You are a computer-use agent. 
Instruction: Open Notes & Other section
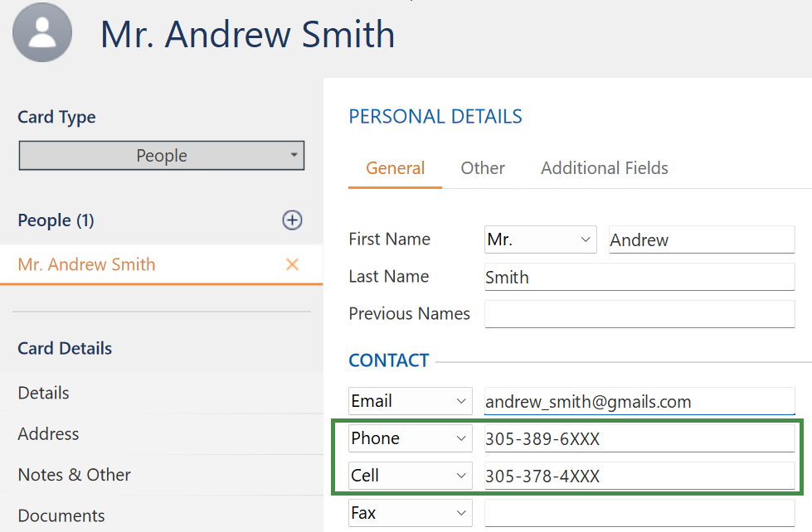[75, 475]
